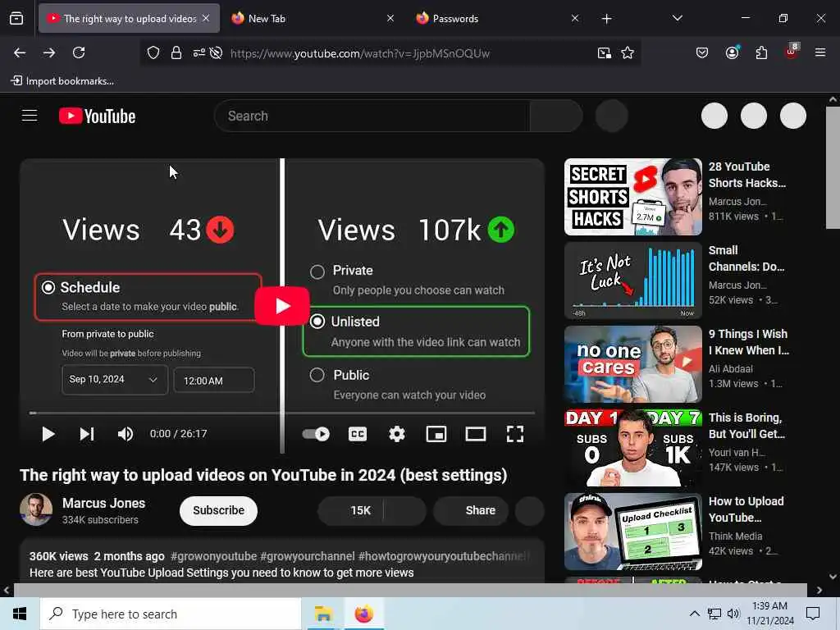
Task: Show site security padlock info
Action: 176,53
